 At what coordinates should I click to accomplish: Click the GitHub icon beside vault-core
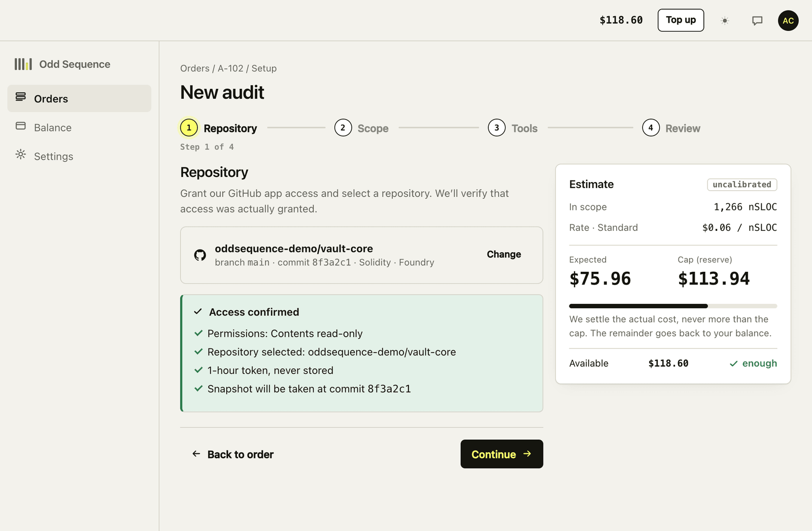[x=200, y=255]
